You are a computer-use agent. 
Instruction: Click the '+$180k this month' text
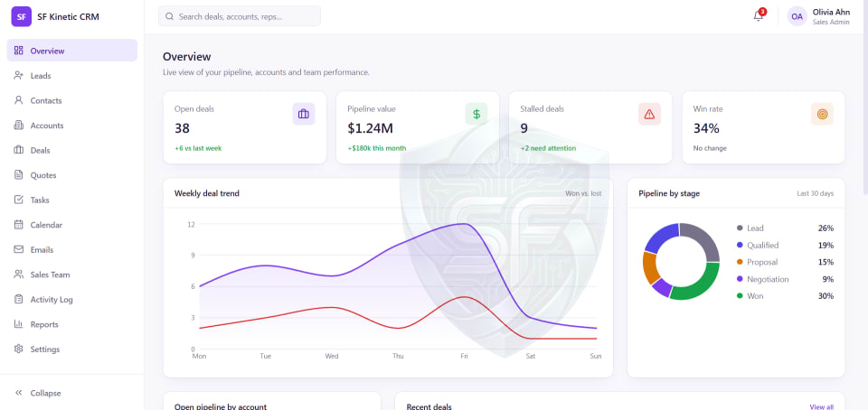tap(377, 148)
